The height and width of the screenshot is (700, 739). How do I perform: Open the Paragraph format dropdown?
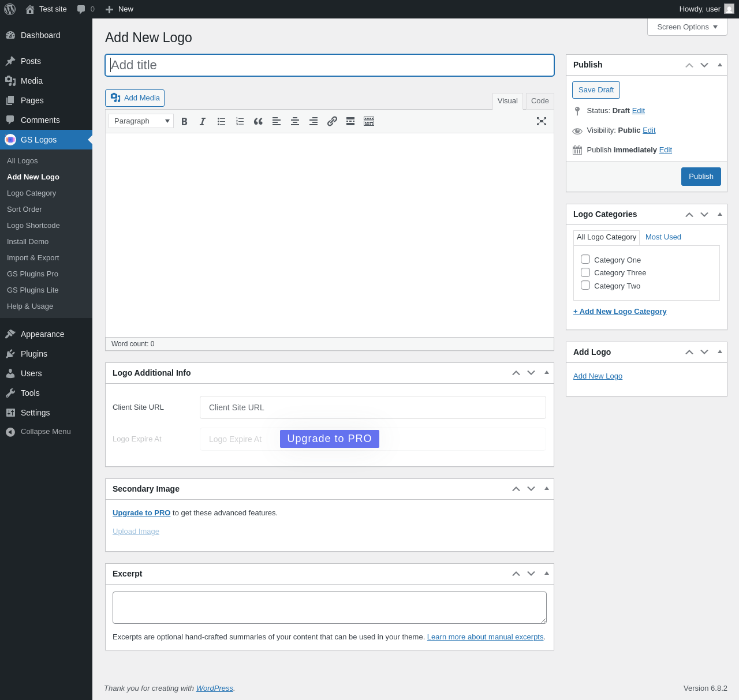(141, 121)
